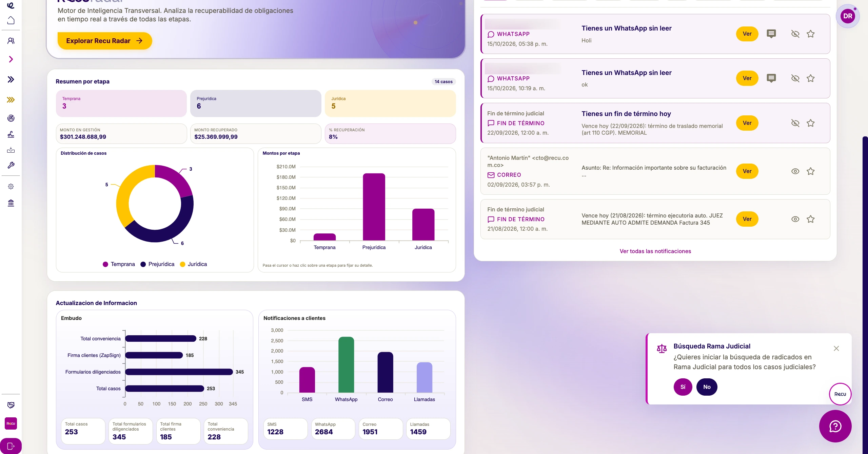
Task: Open the stamp icon in the sidebar
Action: (x=11, y=134)
